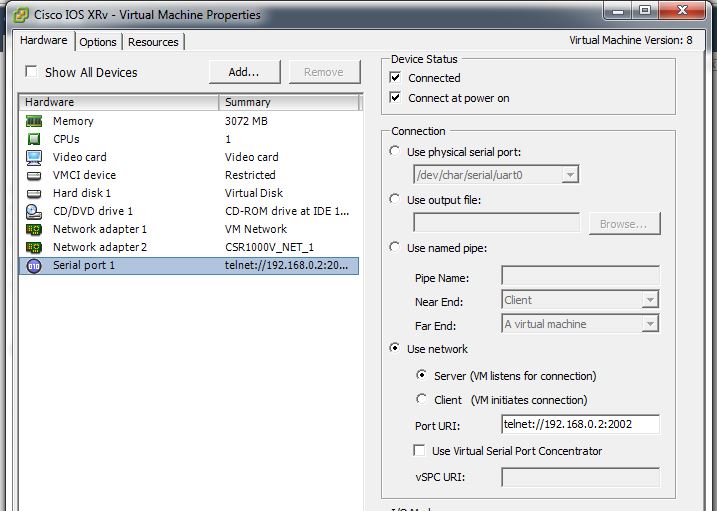Click the telnet://192.168.0.2 summary cell
Viewport: 717px width, 511px height.
(x=286, y=265)
